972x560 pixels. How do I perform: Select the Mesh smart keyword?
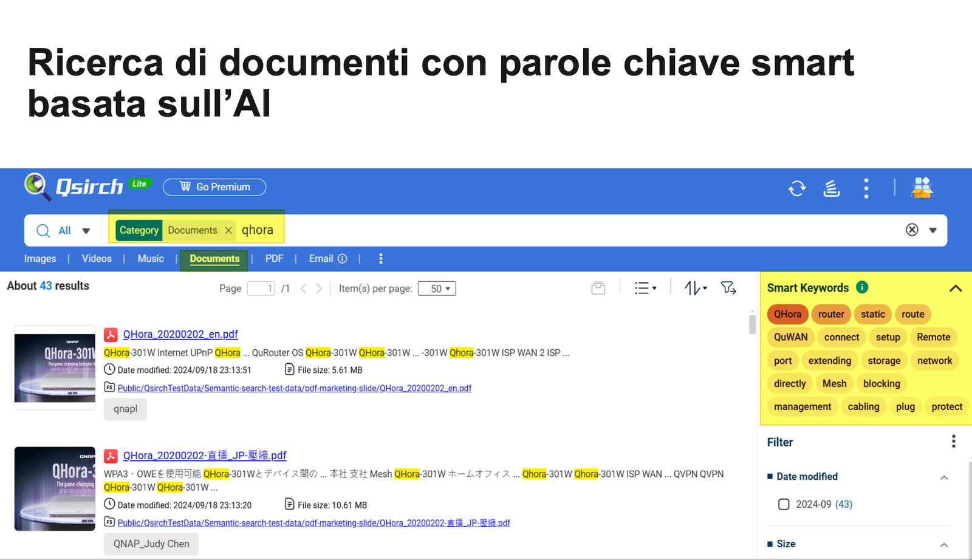(835, 384)
